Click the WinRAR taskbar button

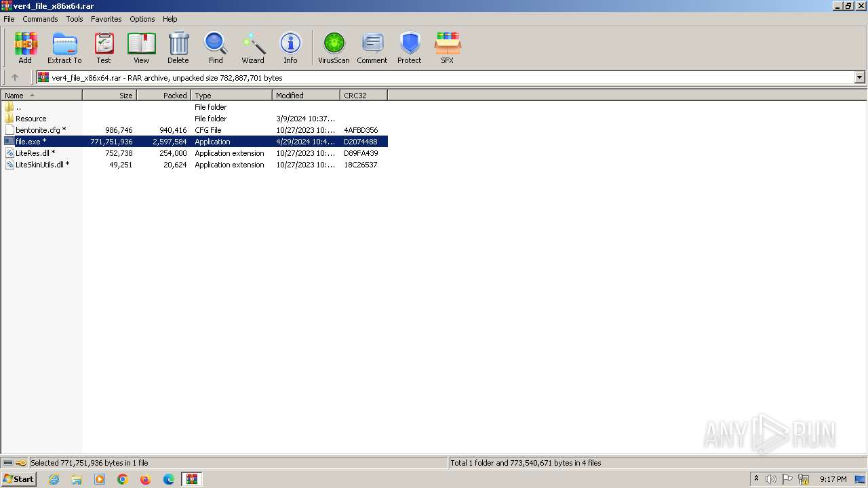[192, 479]
